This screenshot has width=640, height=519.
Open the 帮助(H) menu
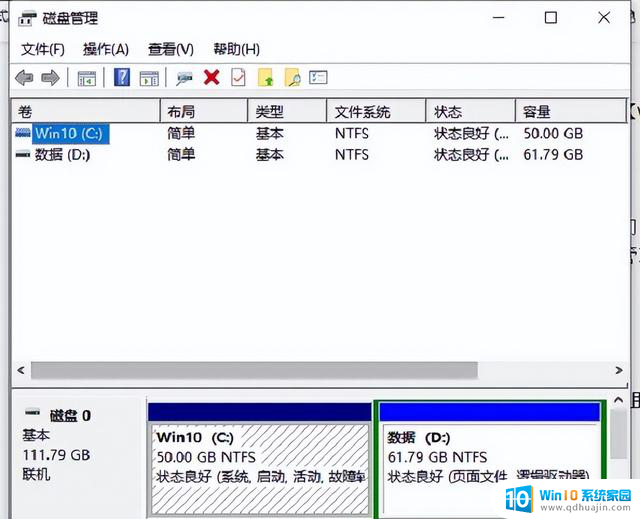point(236,49)
